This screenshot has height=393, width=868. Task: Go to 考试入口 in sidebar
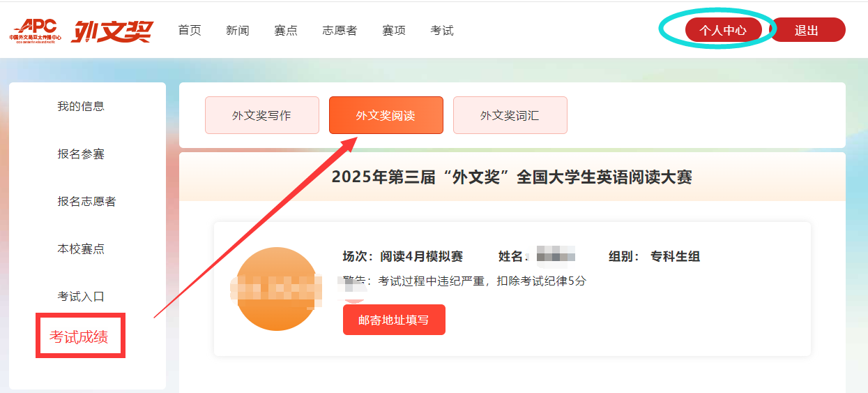81,296
